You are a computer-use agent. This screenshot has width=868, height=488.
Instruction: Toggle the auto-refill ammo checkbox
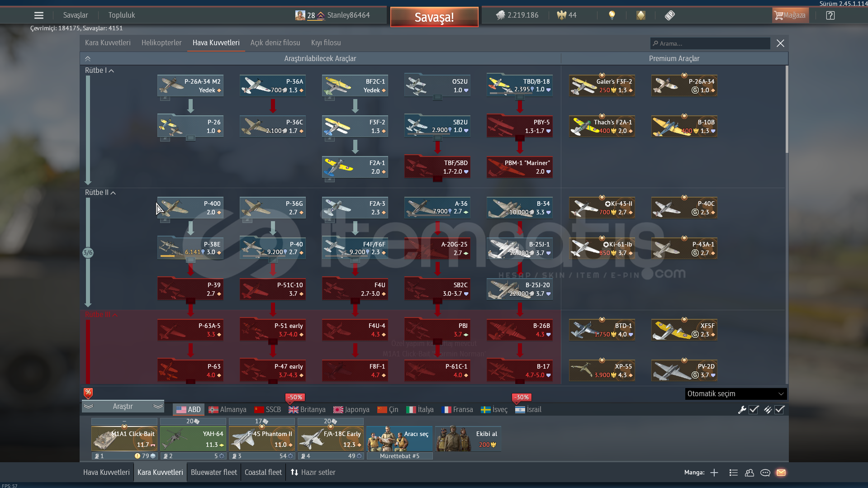point(779,410)
